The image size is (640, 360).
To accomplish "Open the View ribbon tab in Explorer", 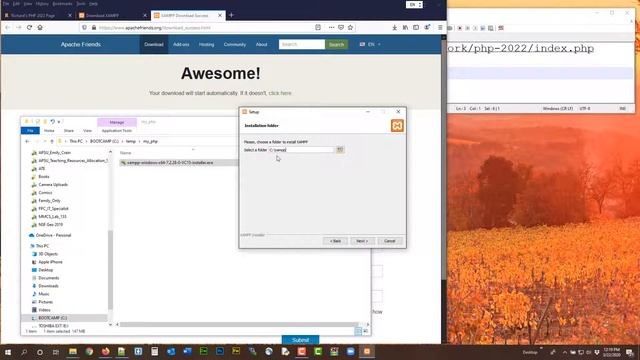I will [87, 131].
